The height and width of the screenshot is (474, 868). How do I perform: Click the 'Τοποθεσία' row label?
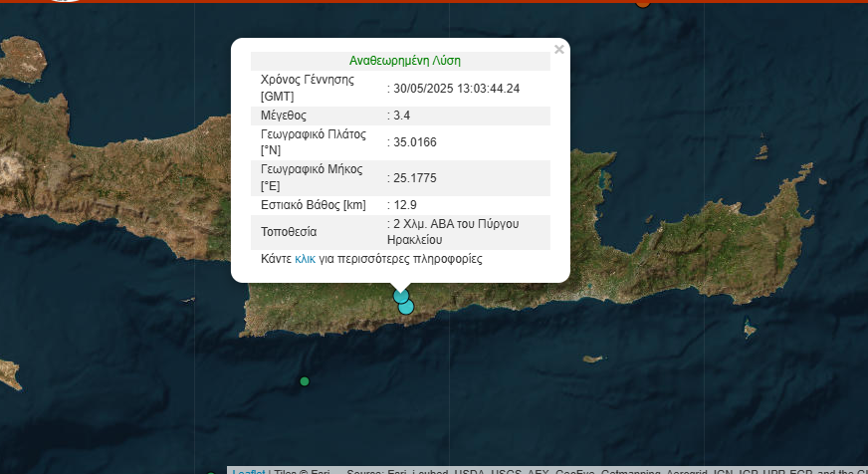[x=289, y=232]
